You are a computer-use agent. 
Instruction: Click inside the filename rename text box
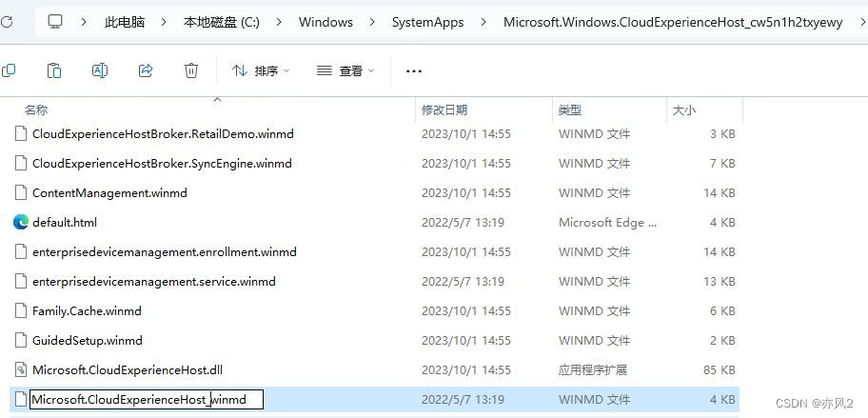pos(147,399)
